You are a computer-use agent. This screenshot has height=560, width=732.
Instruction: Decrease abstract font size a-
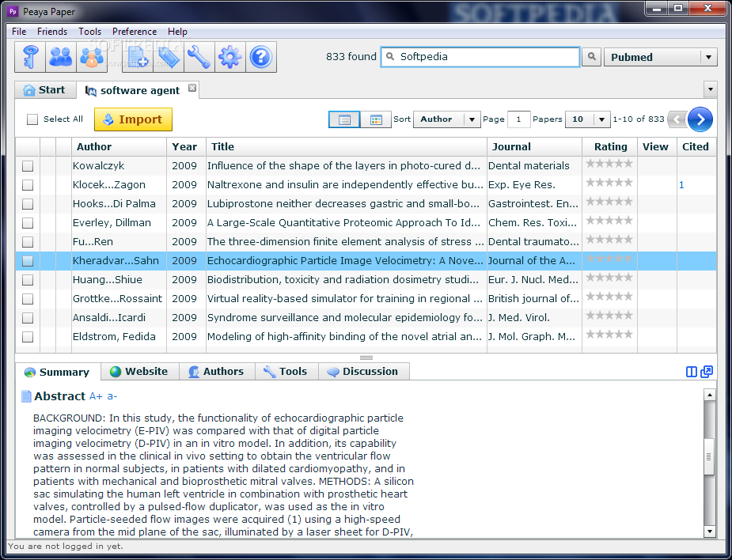tap(112, 396)
